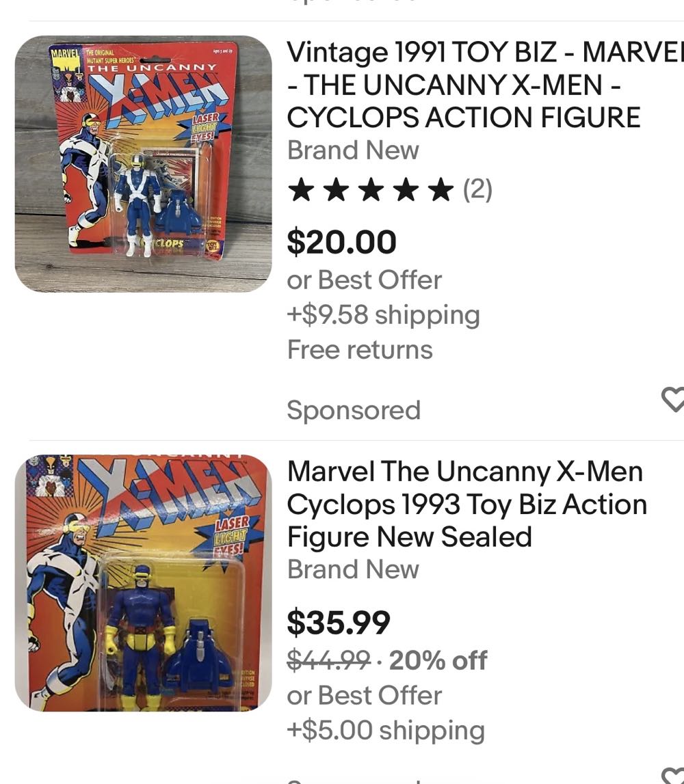Click the $35.99 price
The height and width of the screenshot is (784, 684).
(x=339, y=622)
